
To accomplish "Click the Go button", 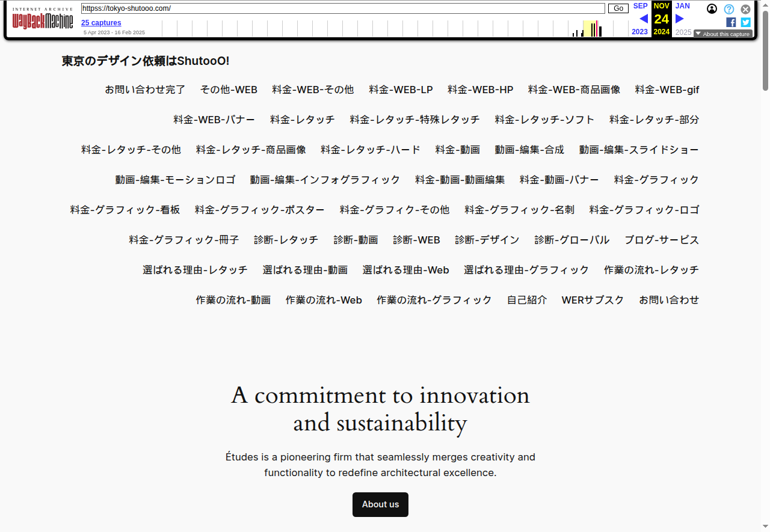I will tap(618, 8).
